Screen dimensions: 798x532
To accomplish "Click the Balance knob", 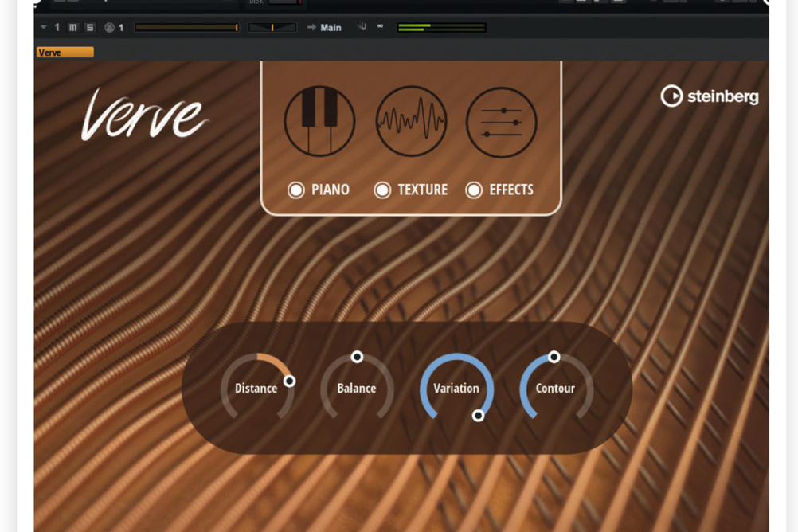I will pyautogui.click(x=357, y=388).
